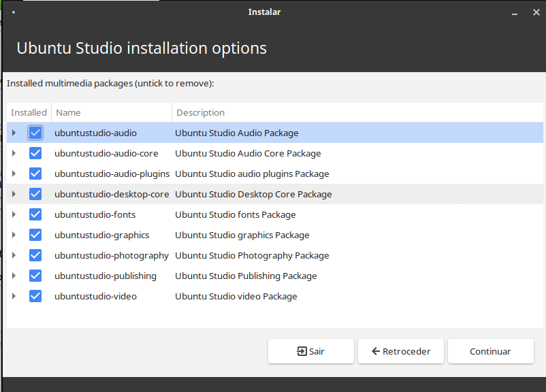546x392 pixels.
Task: Toggle the ubuntustudio-graphics checkbox
Action: 35,235
